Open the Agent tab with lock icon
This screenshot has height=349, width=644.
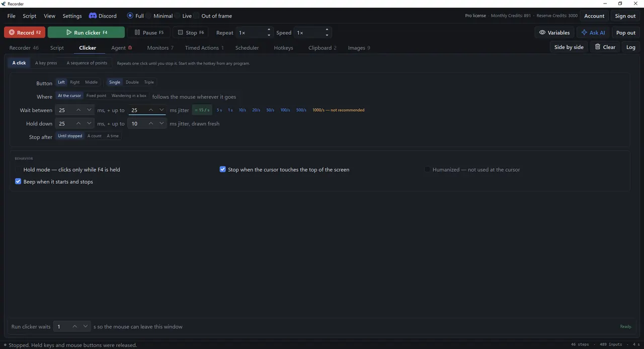[122, 48]
